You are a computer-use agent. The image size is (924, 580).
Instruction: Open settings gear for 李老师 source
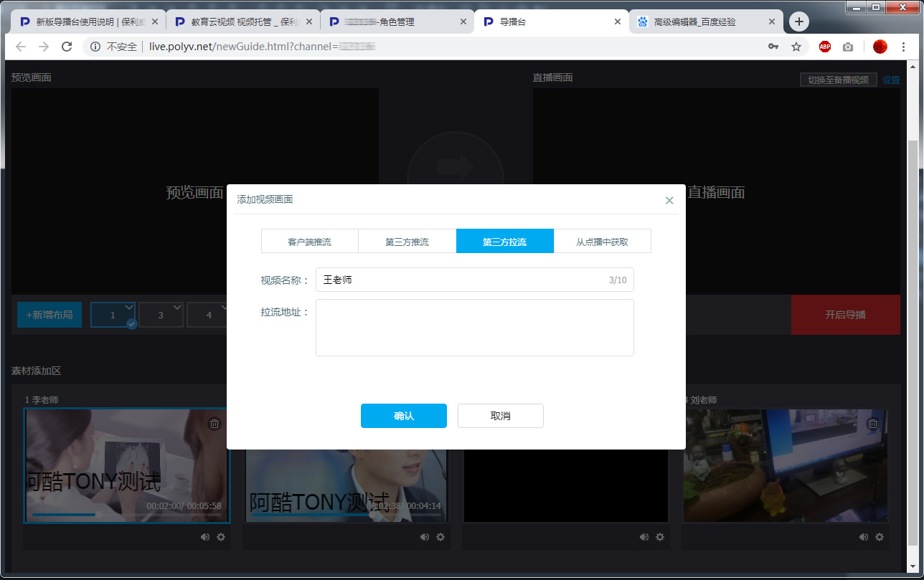click(221, 537)
